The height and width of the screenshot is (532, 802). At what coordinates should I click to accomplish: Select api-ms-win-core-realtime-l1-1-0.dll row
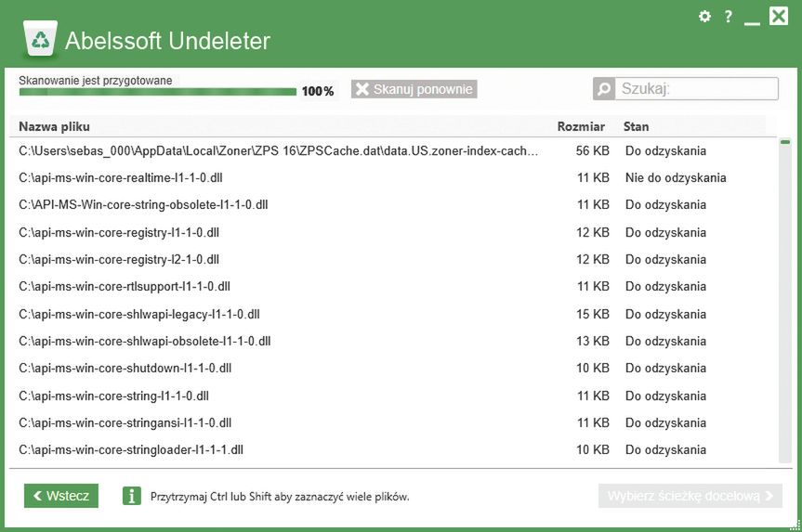click(x=392, y=178)
